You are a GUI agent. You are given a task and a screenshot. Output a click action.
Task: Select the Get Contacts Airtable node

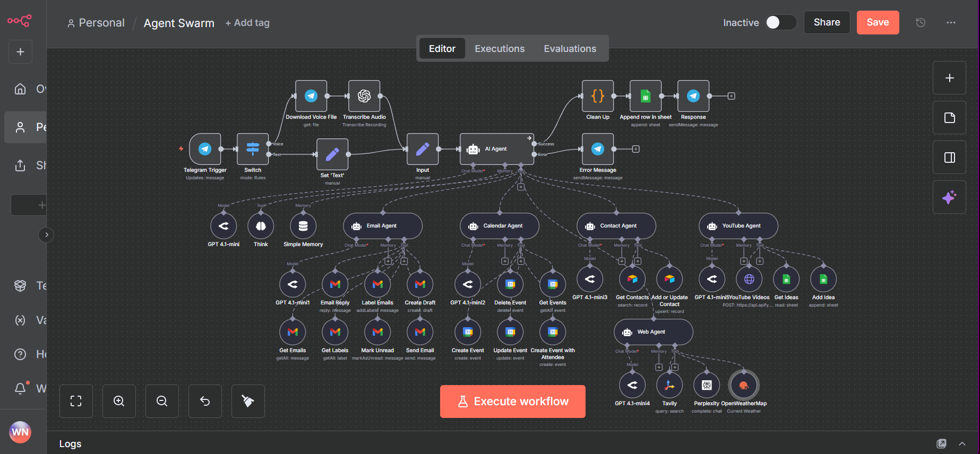tap(632, 279)
